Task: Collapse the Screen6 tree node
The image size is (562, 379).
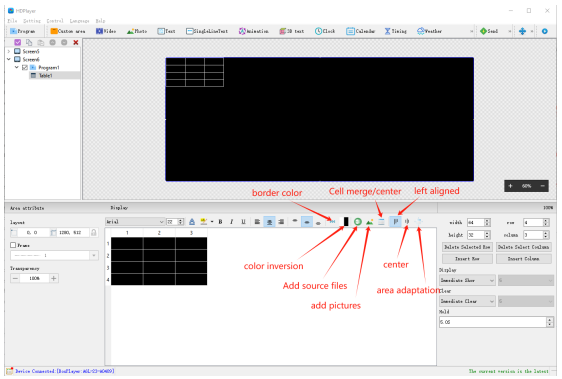Action: click(x=9, y=59)
